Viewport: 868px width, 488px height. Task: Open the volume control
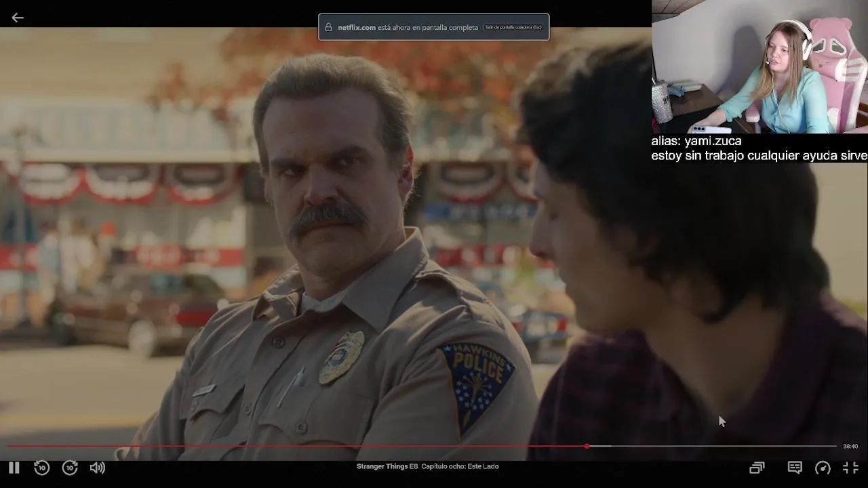98,468
